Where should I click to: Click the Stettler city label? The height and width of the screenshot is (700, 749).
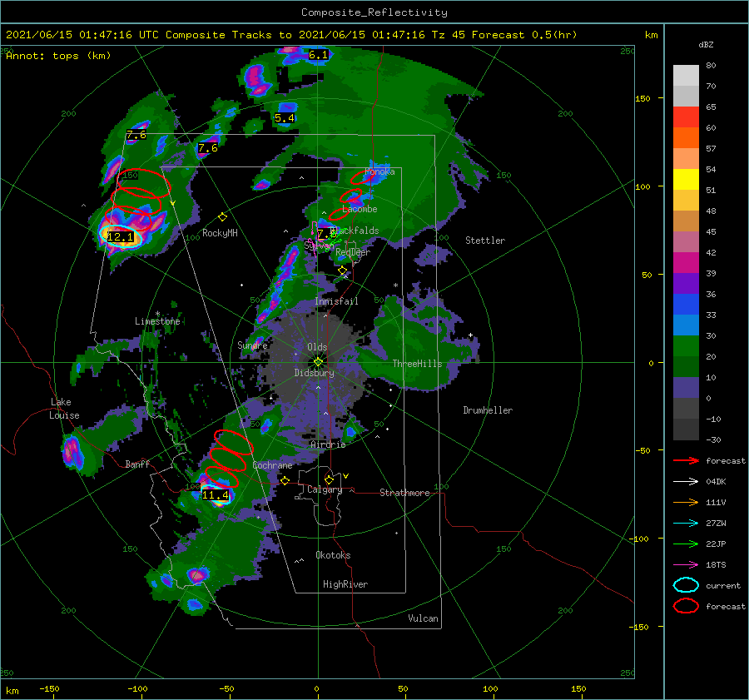pos(485,241)
